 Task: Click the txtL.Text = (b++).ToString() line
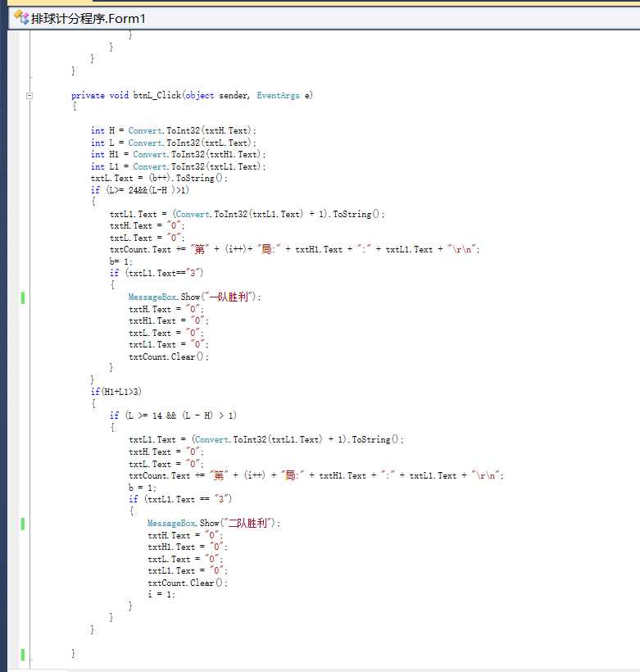pos(159,178)
